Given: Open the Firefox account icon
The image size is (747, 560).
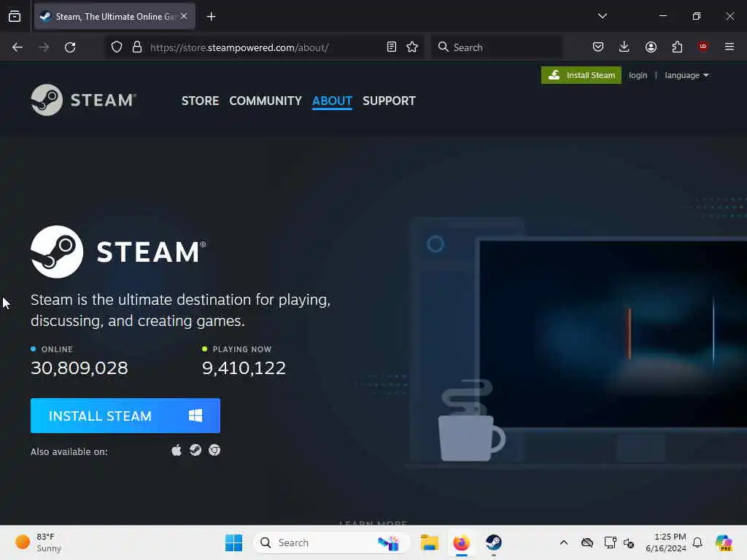Looking at the screenshot, I should [x=651, y=47].
